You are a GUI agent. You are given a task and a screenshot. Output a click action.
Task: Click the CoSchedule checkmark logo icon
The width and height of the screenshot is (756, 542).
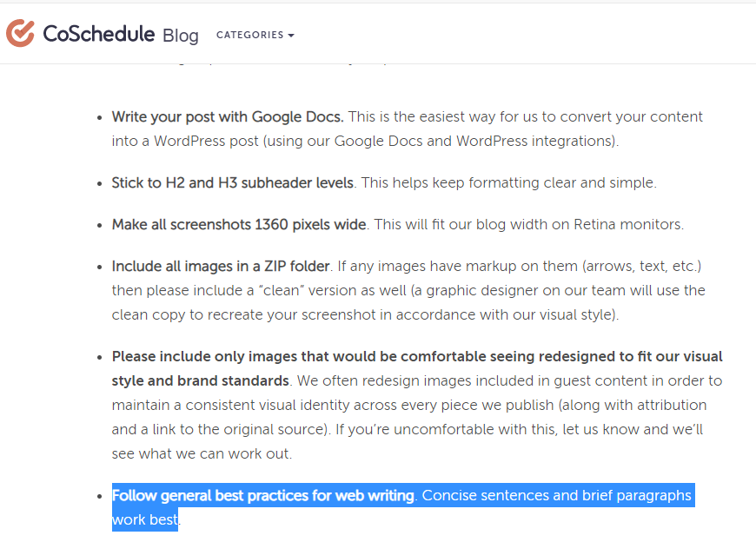[x=20, y=33]
